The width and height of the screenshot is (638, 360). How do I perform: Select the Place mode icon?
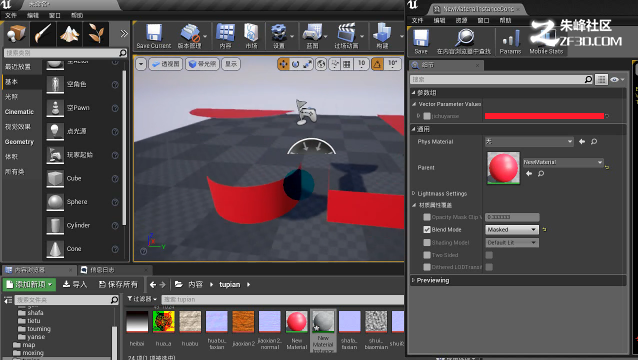15,33
